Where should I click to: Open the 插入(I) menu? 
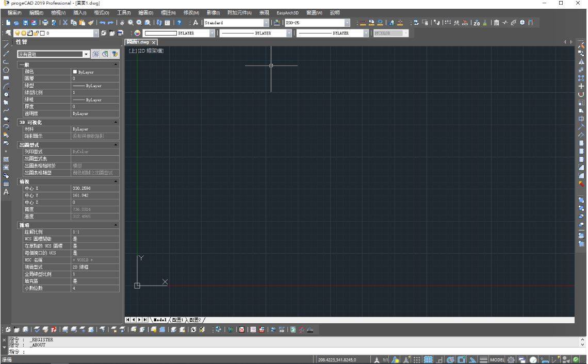point(79,13)
